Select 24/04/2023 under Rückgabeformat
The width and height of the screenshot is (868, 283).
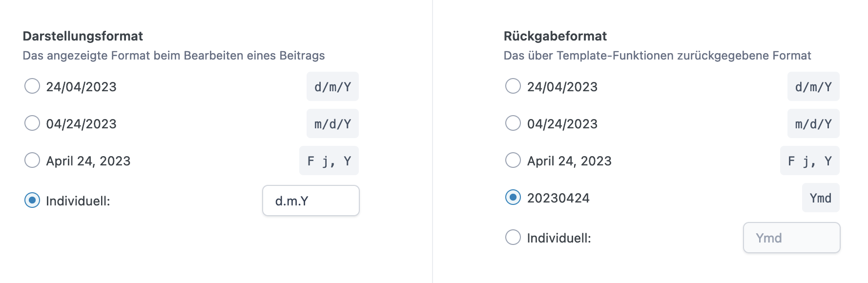click(513, 86)
